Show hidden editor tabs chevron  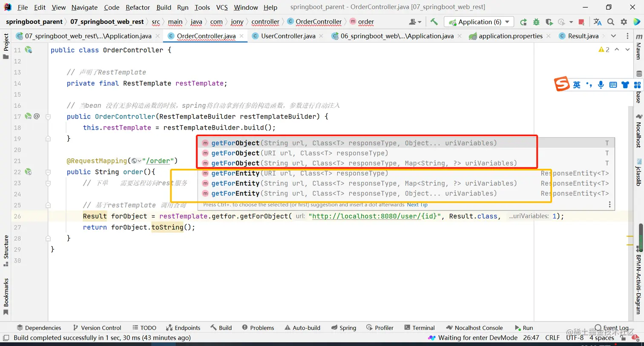(613, 36)
